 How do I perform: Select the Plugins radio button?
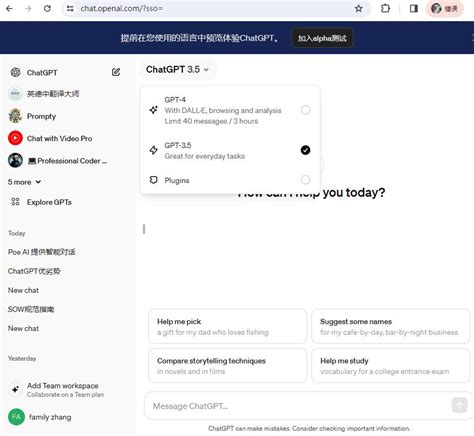305,180
